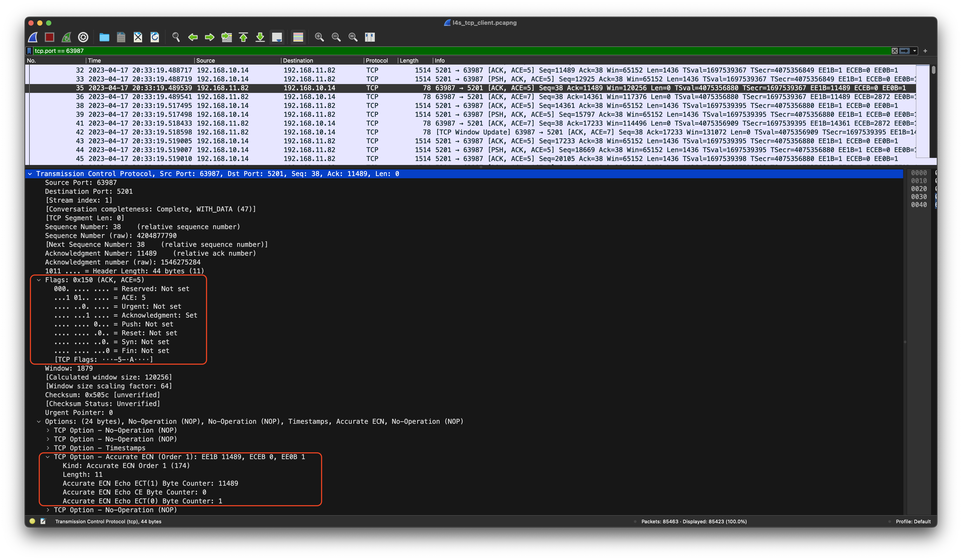Restart the current capture
Screen dimensions: 962x560
click(66, 37)
